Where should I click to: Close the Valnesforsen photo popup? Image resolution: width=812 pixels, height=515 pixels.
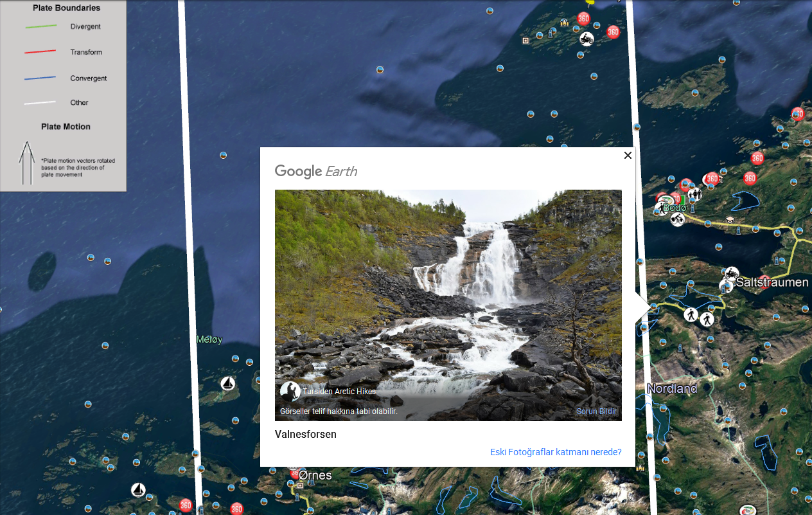click(628, 155)
